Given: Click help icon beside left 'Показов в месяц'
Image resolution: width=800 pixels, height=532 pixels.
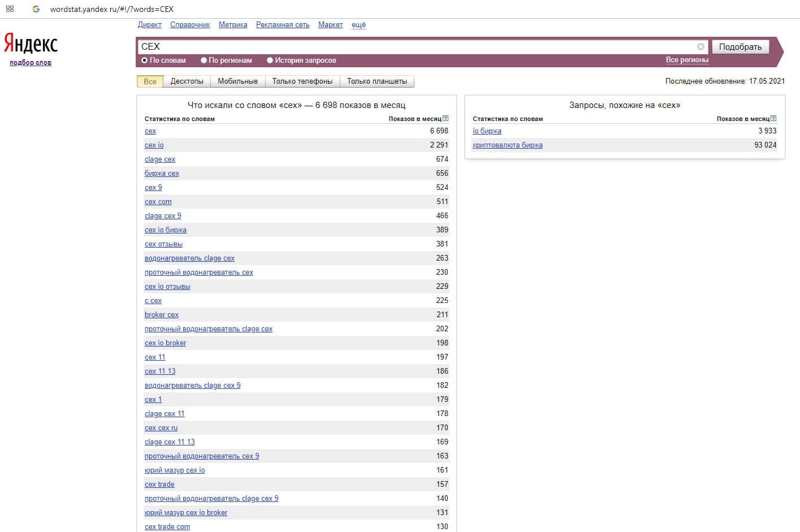Looking at the screenshot, I should pyautogui.click(x=446, y=119).
